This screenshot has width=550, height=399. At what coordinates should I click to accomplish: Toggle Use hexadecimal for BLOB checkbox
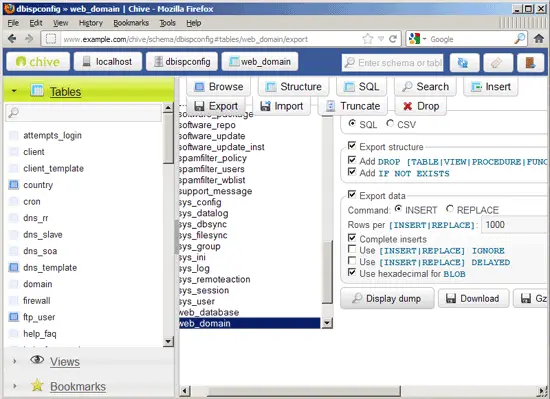[352, 272]
